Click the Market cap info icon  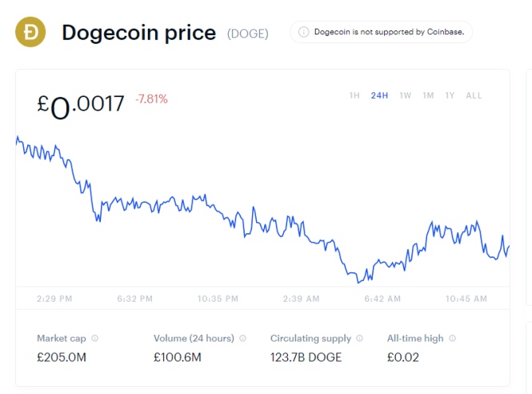(x=95, y=339)
